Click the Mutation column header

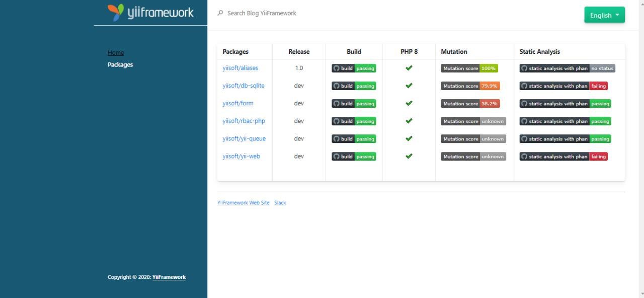[x=454, y=51]
